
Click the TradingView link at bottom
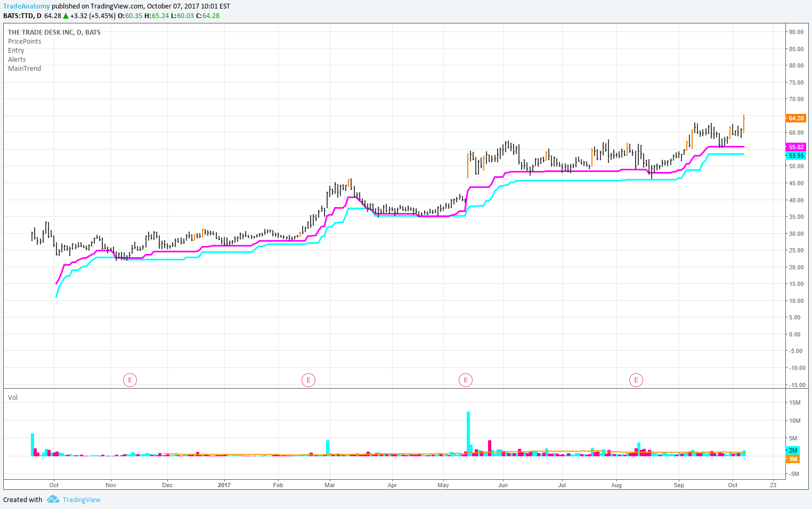[x=82, y=499]
